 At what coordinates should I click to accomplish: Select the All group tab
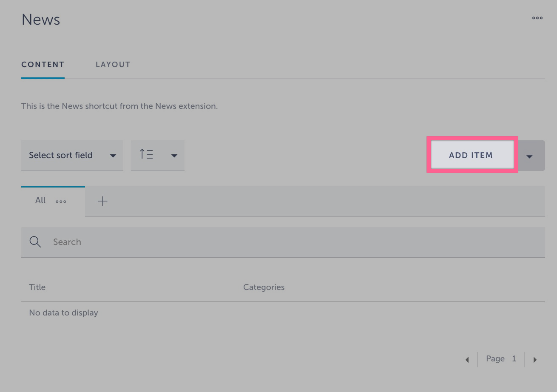pos(40,200)
